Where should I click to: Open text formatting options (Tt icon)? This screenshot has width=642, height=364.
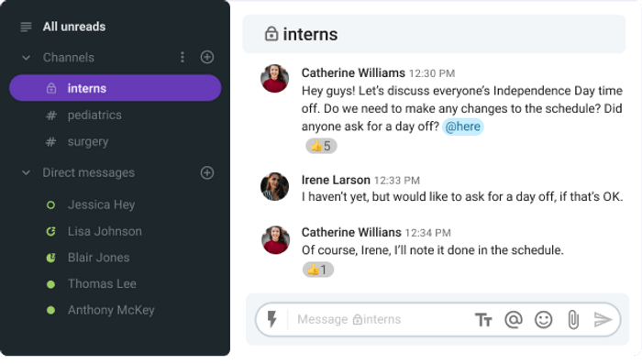pyautogui.click(x=483, y=320)
